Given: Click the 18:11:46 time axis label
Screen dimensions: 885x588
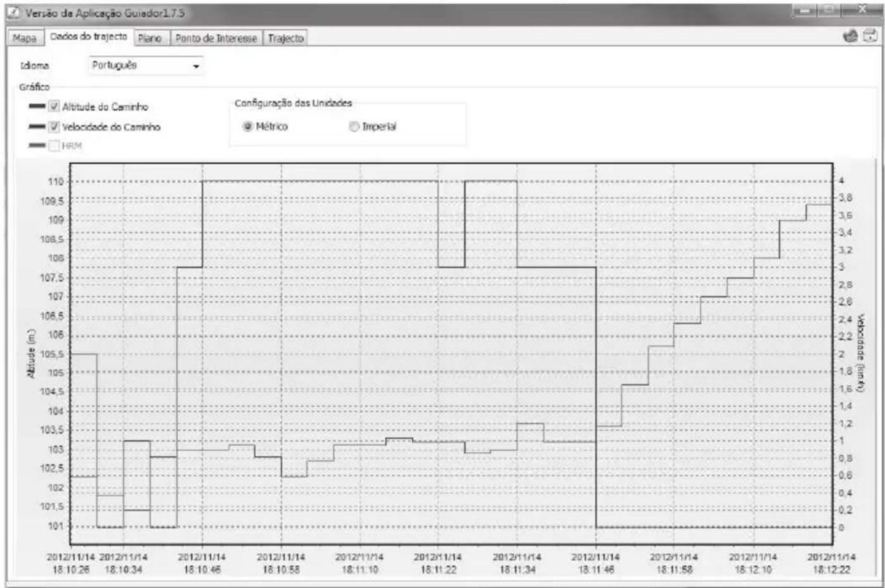Looking at the screenshot, I should point(595,563).
